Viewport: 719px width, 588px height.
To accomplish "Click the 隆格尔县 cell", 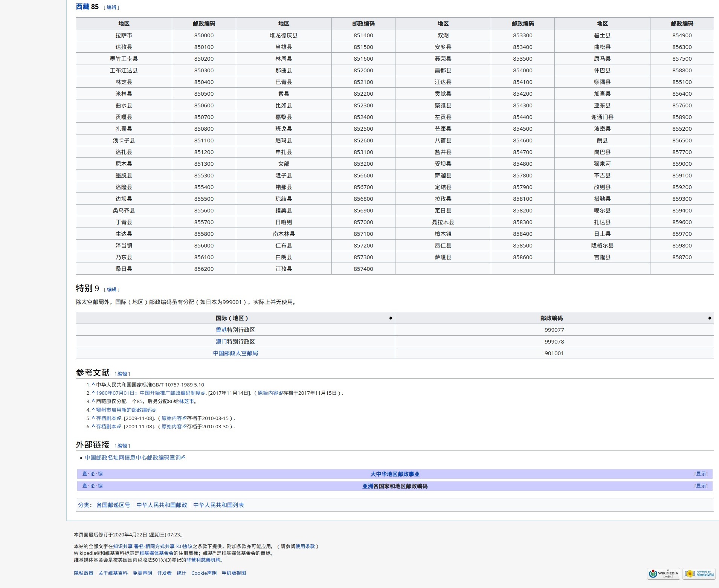I will (602, 246).
